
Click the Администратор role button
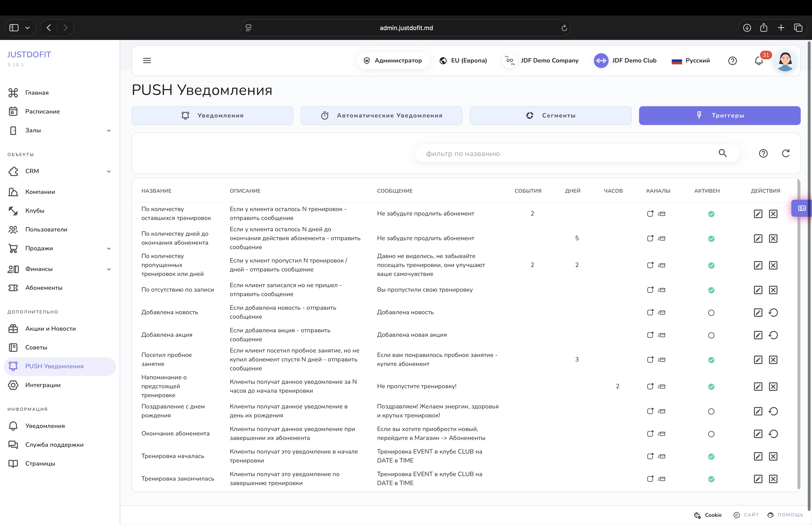[x=393, y=61]
